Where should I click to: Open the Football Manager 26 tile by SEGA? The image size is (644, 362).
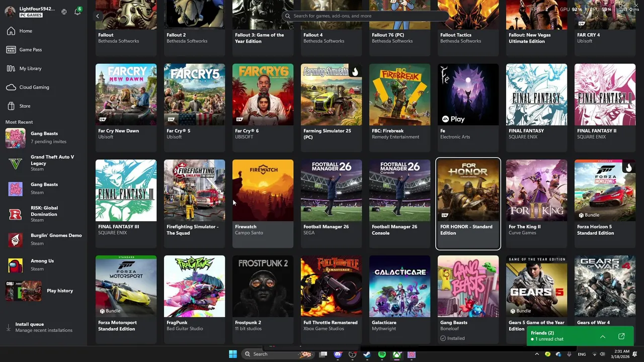tap(331, 204)
